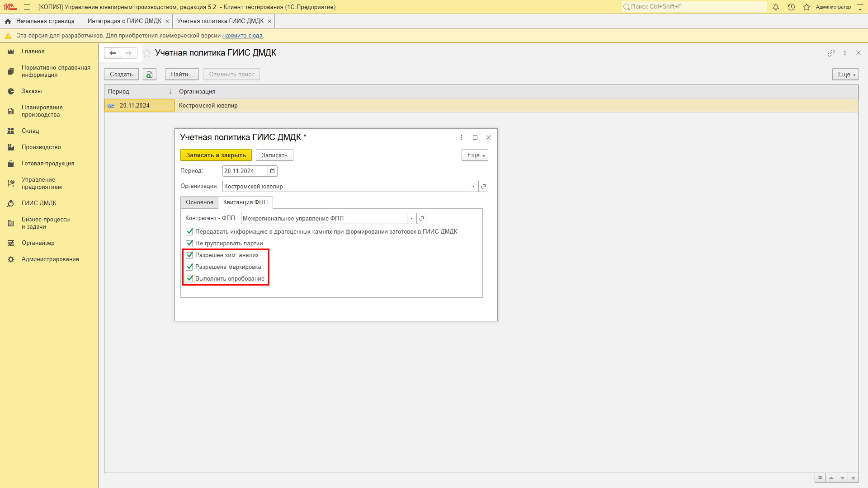Close Интеграция с ГИИС ДМДК tab
The height and width of the screenshot is (488, 868).
(167, 21)
